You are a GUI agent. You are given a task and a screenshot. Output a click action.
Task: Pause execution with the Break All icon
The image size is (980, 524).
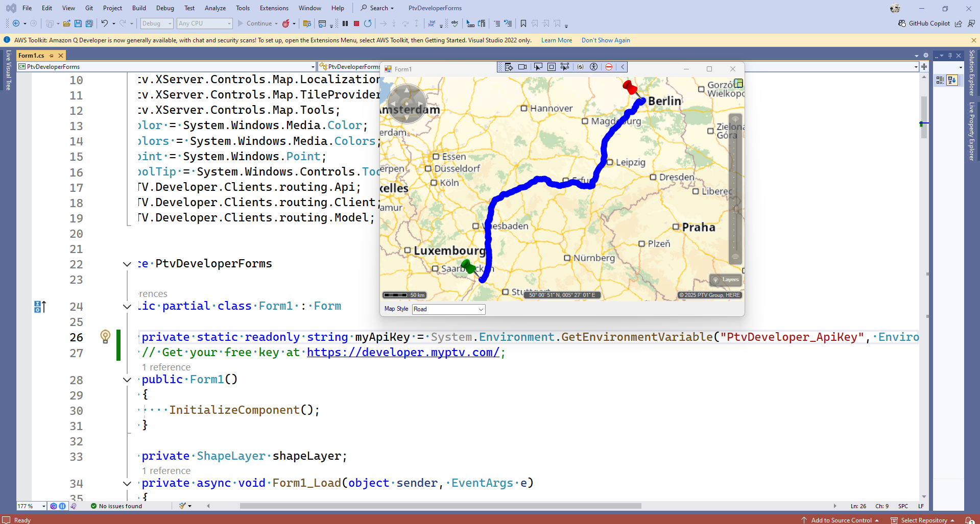[x=345, y=23]
